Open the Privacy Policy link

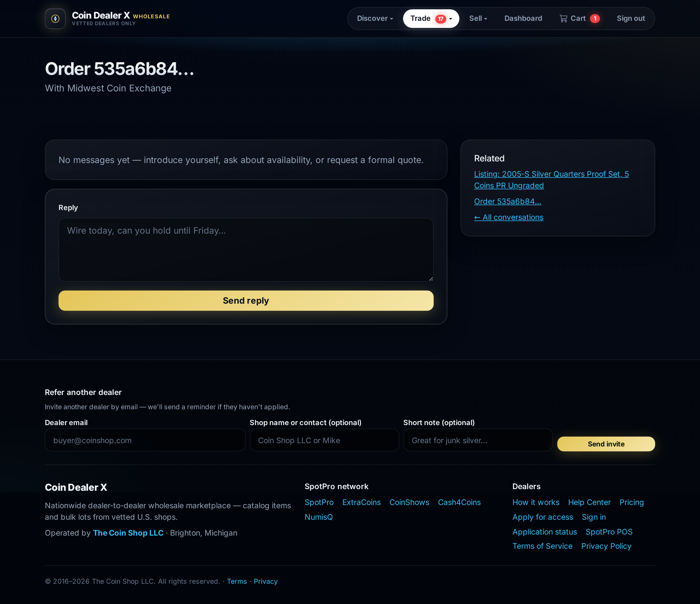click(x=606, y=546)
